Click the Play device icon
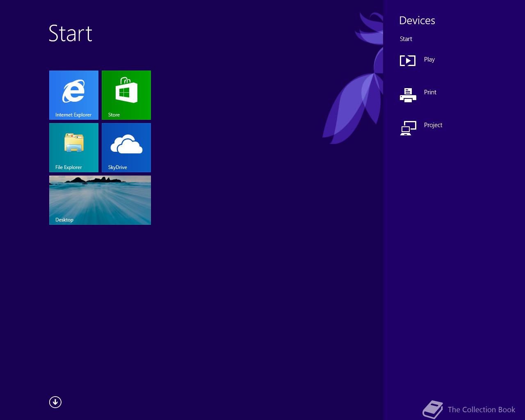 click(x=408, y=61)
